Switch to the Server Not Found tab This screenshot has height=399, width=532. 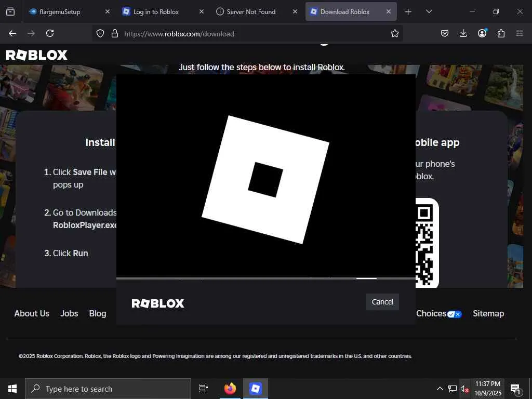click(x=257, y=11)
